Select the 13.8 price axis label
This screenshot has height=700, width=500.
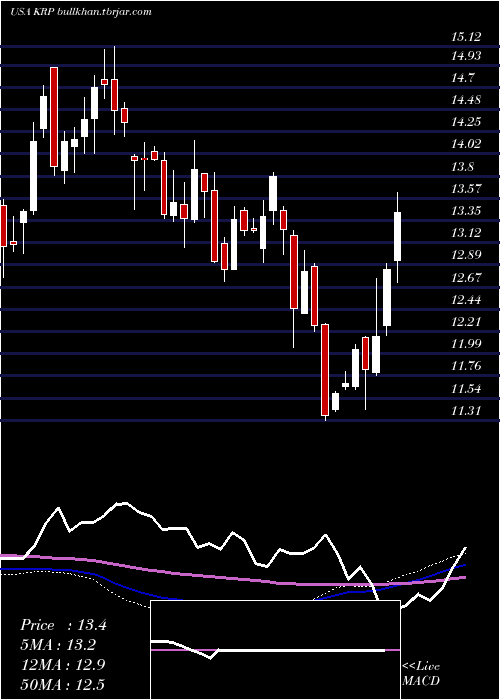pyautogui.click(x=463, y=167)
